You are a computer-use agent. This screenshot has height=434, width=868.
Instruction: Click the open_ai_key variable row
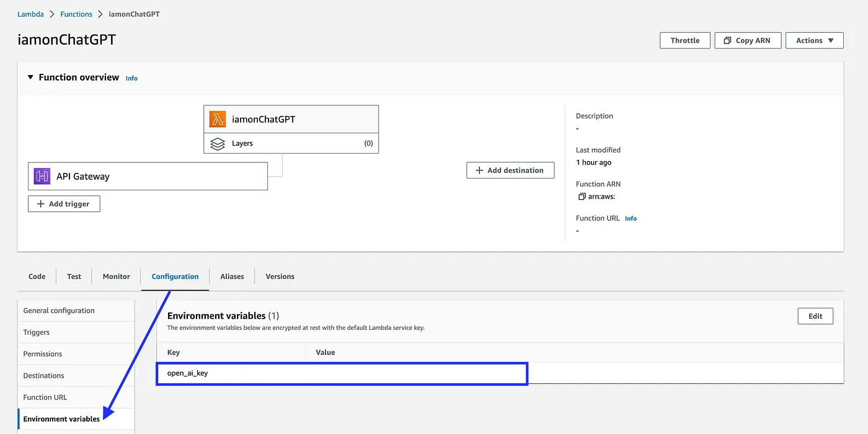point(500,373)
